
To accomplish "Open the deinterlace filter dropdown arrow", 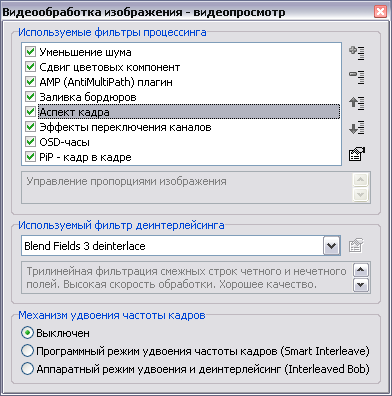I will tap(331, 246).
